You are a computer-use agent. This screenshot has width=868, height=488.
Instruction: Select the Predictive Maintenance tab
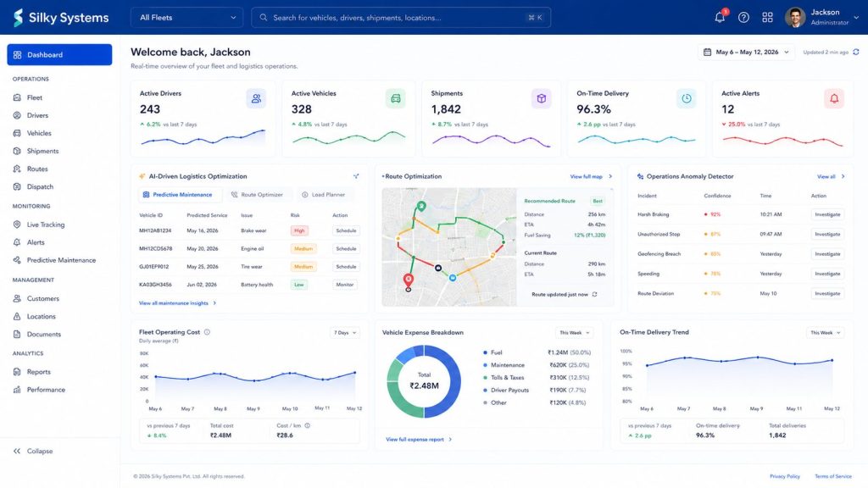click(178, 195)
